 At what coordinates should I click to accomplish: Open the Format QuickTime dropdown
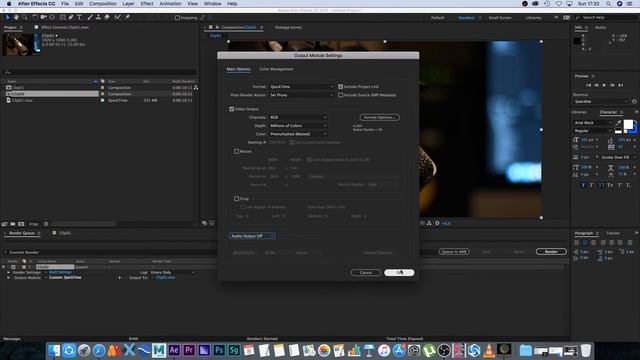pos(302,87)
